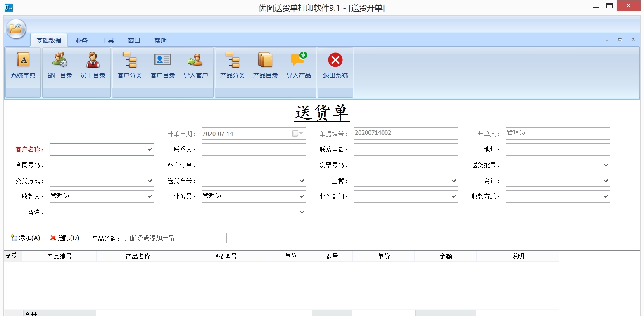Click 导入产品 import products icon

[x=298, y=60]
